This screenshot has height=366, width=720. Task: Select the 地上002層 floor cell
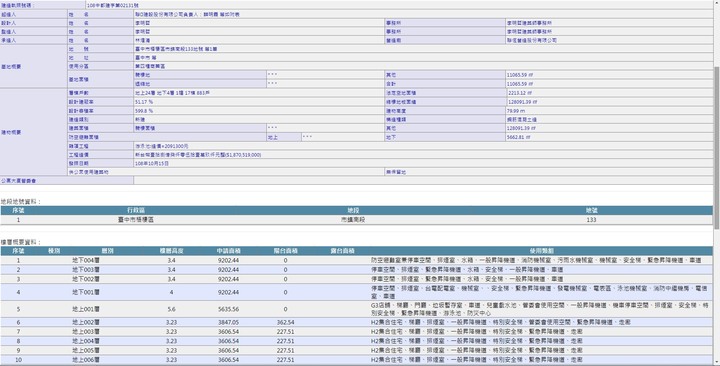(x=86, y=322)
